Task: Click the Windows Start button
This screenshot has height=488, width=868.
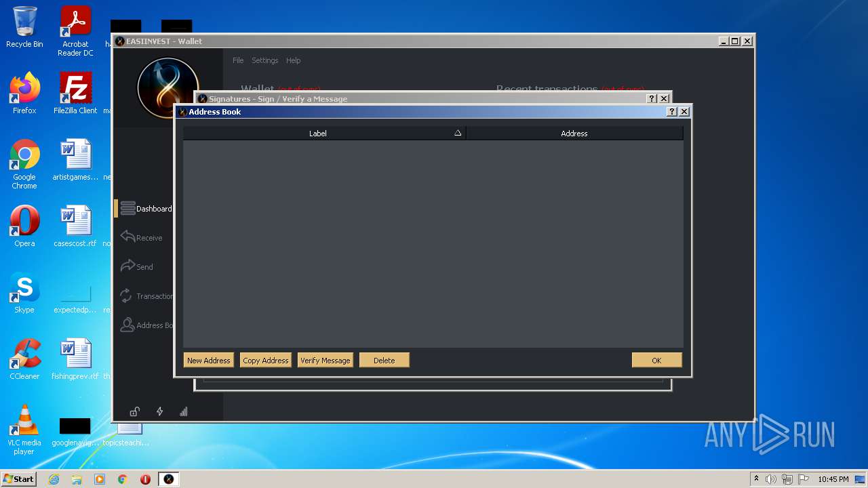Action: tap(18, 479)
